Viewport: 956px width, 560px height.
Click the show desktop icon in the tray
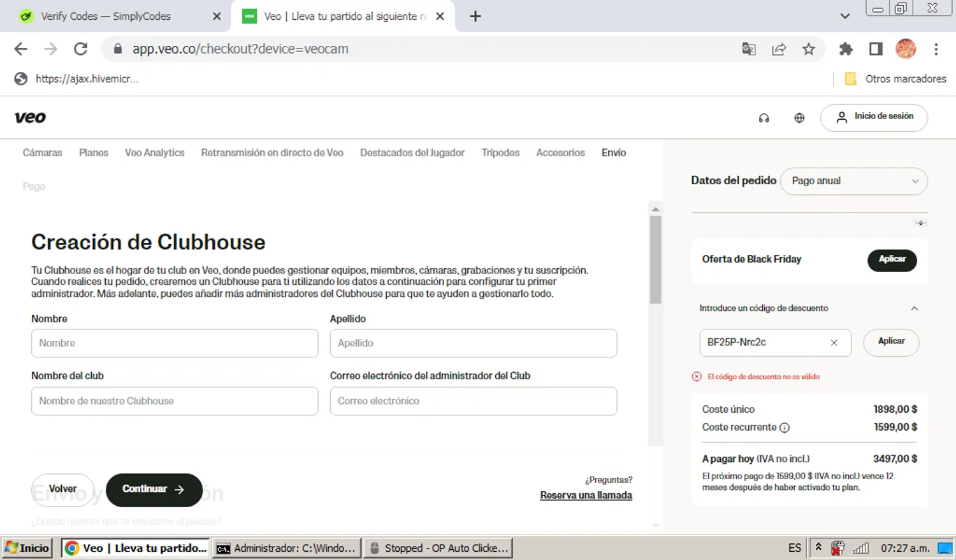[945, 548]
